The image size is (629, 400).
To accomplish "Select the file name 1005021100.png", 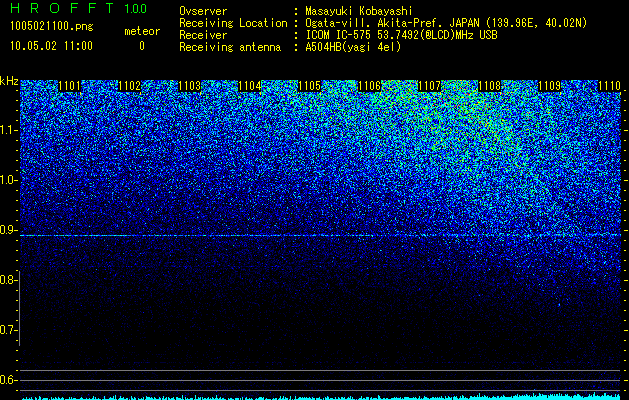I will (x=52, y=26).
